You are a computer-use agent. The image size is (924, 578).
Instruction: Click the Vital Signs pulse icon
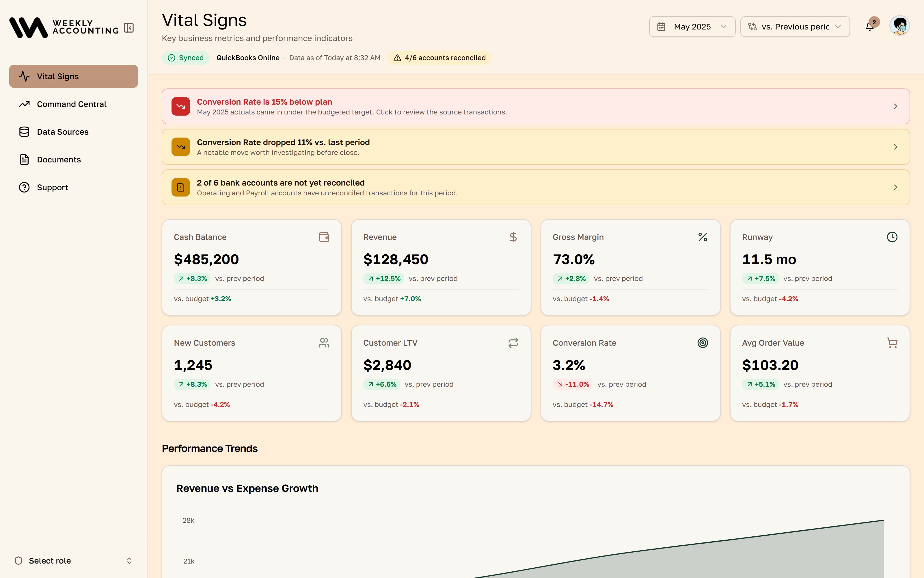(24, 77)
